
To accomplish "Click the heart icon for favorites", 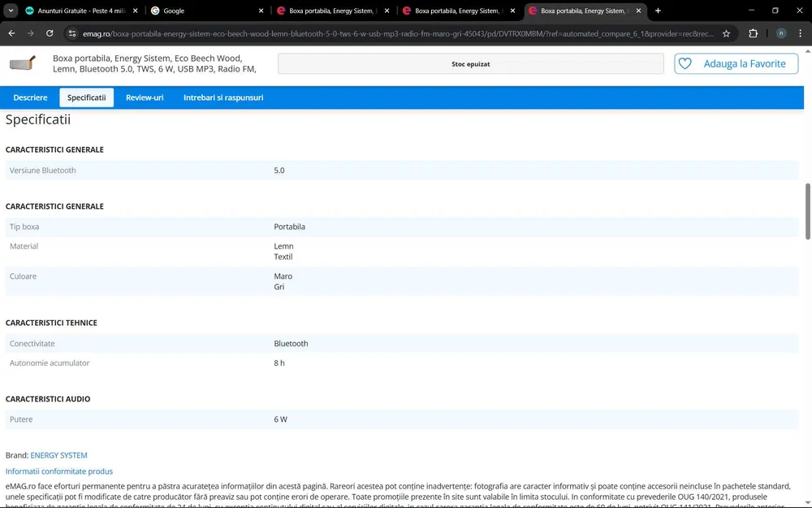I will point(685,63).
